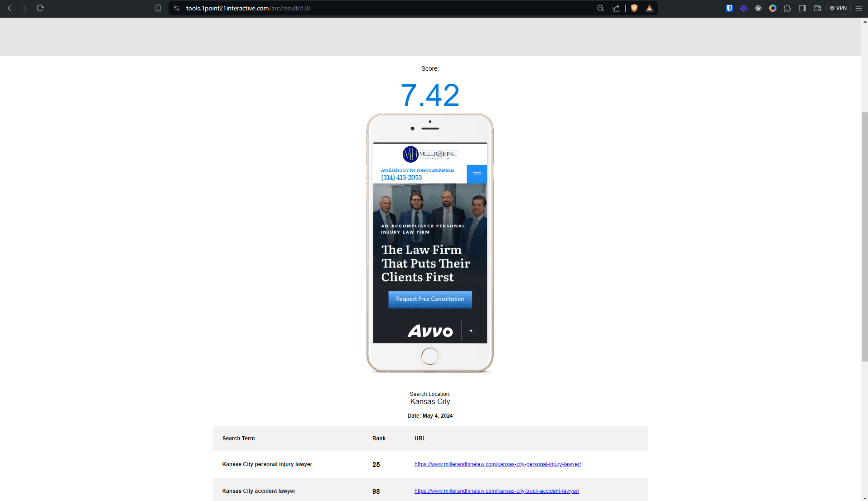Open site settings icon in address bar

[x=177, y=8]
